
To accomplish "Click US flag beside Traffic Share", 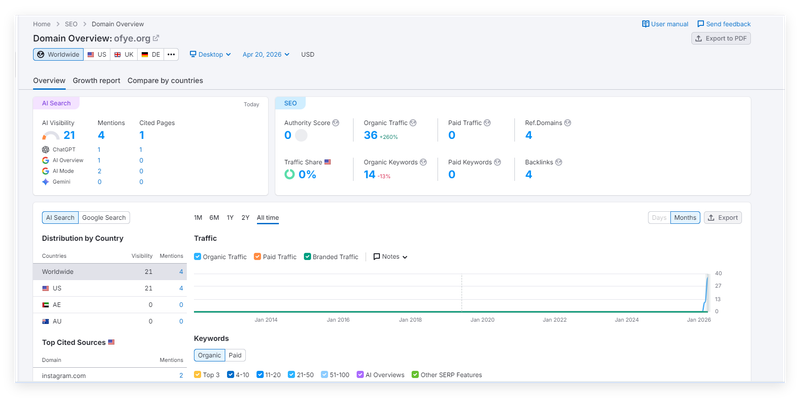I will coord(328,162).
